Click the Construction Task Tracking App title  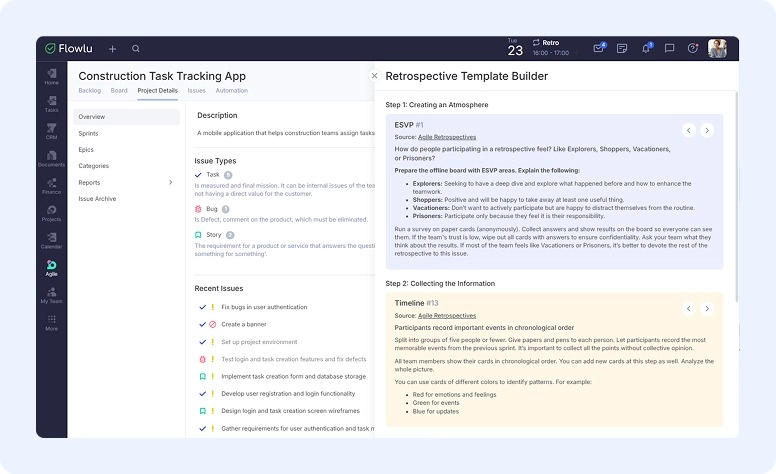pyautogui.click(x=162, y=76)
